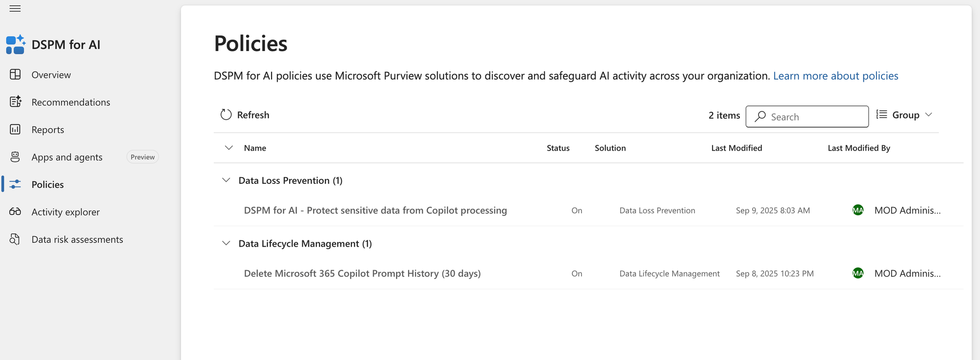Open the hamburger navigation menu icon
980x360 pixels.
[x=15, y=8]
